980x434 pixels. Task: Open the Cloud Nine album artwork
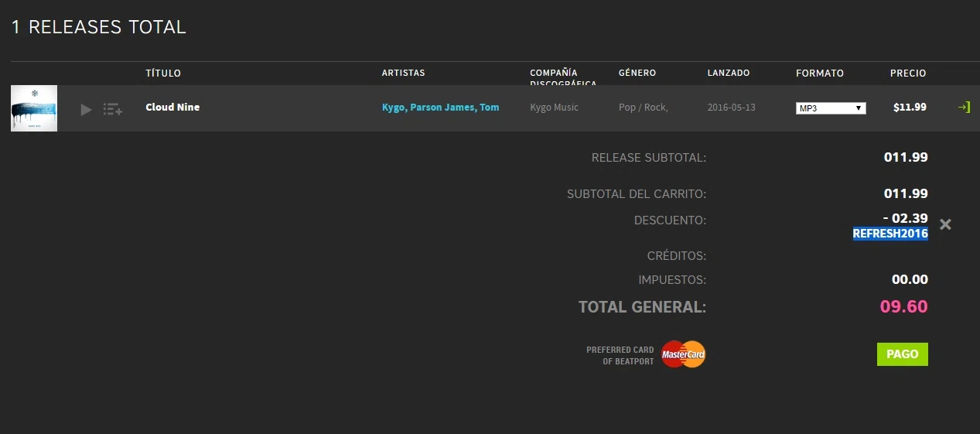tap(34, 108)
